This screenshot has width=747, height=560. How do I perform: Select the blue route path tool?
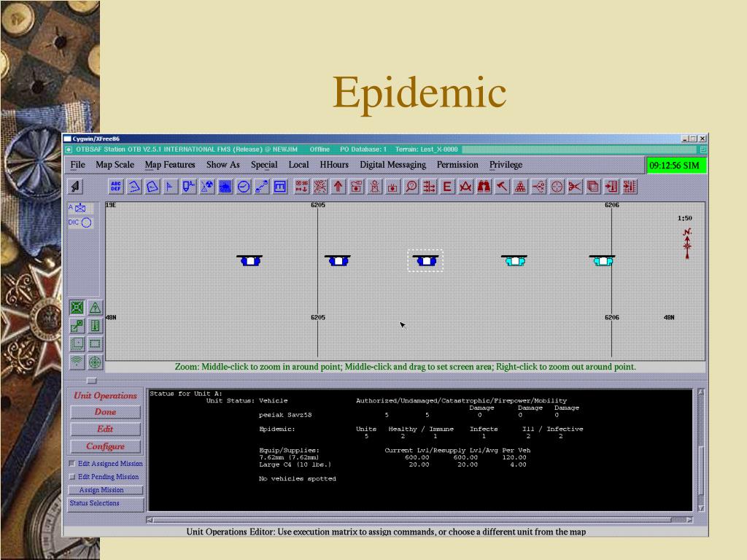click(262, 186)
